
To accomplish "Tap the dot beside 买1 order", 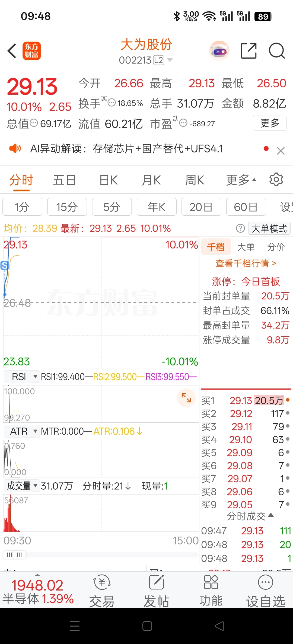I will [288, 400].
